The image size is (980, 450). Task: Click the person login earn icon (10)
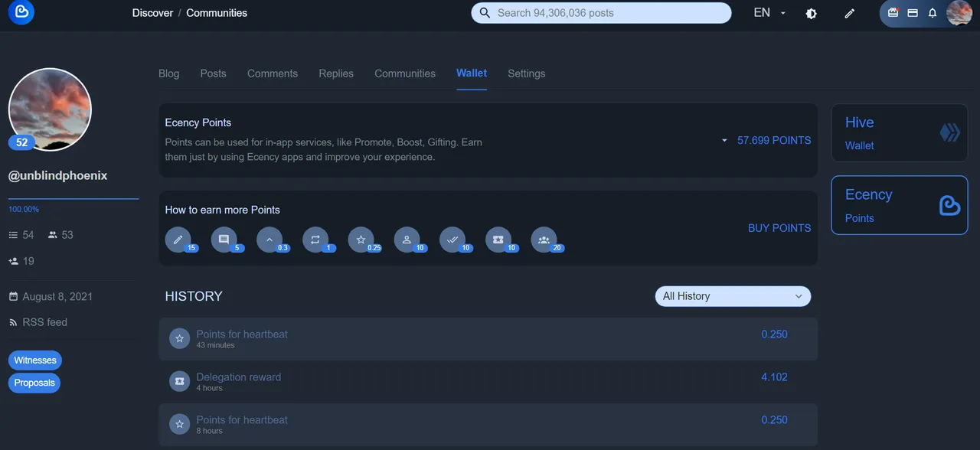(x=407, y=240)
